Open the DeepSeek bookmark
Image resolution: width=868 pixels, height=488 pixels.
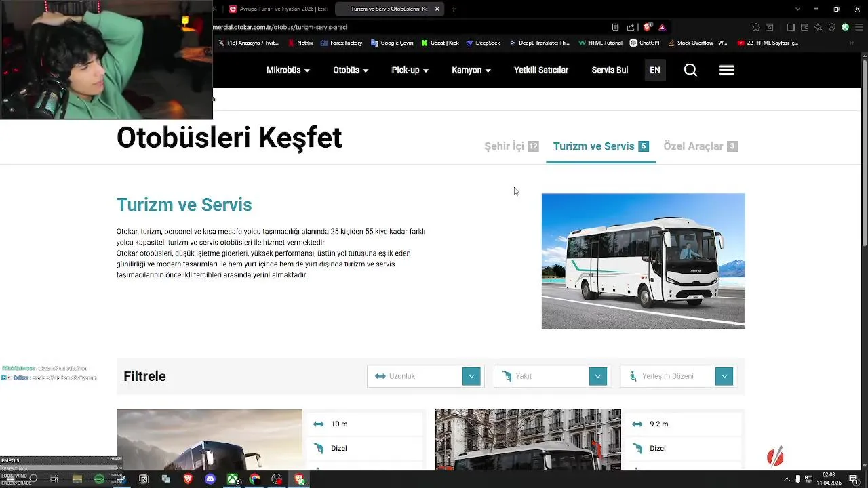pyautogui.click(x=483, y=43)
